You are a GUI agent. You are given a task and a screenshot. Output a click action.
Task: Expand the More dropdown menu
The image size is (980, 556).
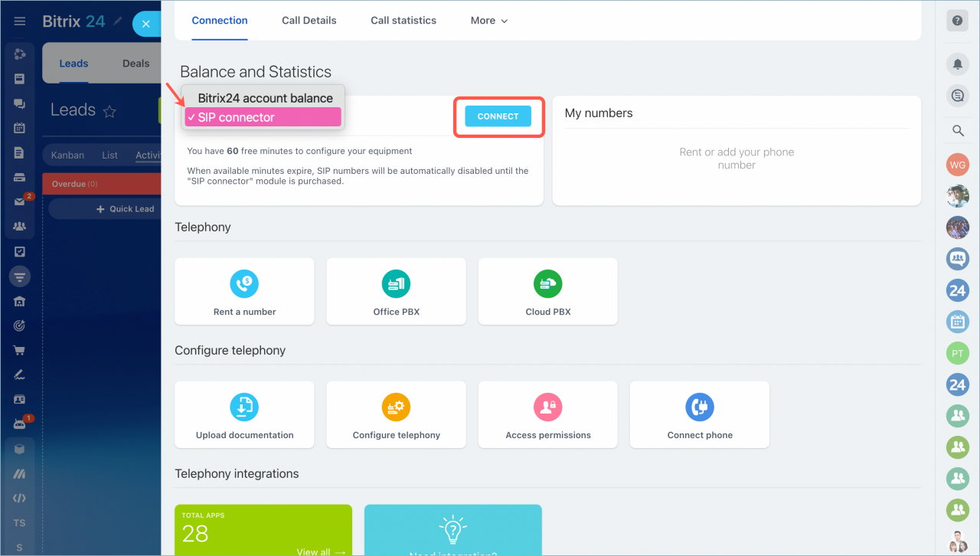489,21
